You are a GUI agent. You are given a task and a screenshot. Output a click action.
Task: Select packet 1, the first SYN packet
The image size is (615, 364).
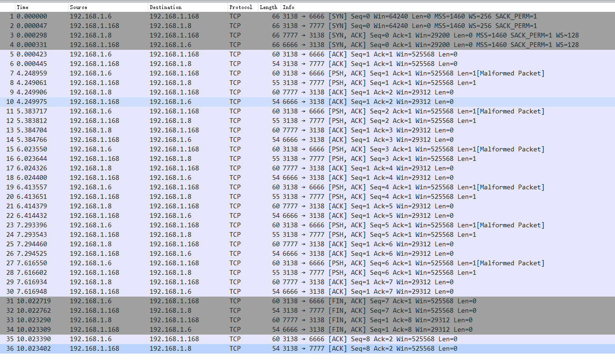[x=190, y=16]
